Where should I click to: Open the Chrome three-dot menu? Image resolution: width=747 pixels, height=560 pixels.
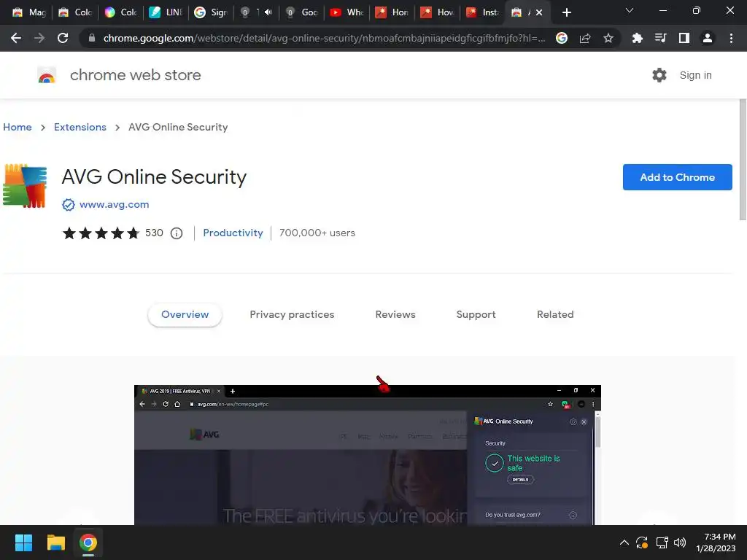pos(731,38)
